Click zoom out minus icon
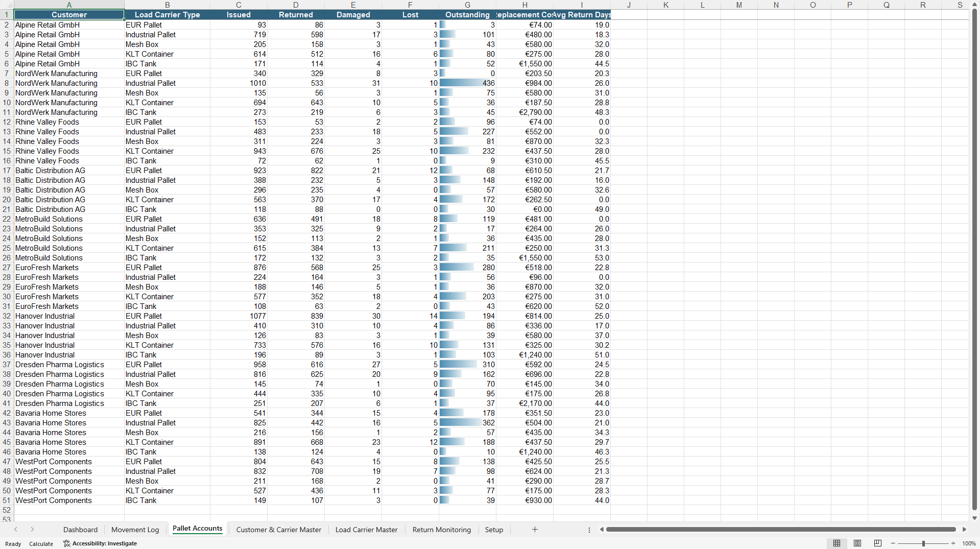The image size is (980, 549). tap(893, 543)
